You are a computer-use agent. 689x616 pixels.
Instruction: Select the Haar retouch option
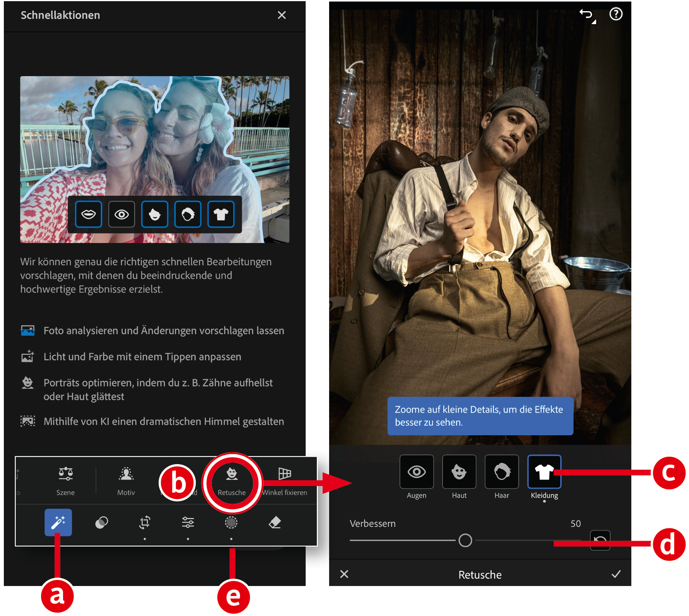502,477
